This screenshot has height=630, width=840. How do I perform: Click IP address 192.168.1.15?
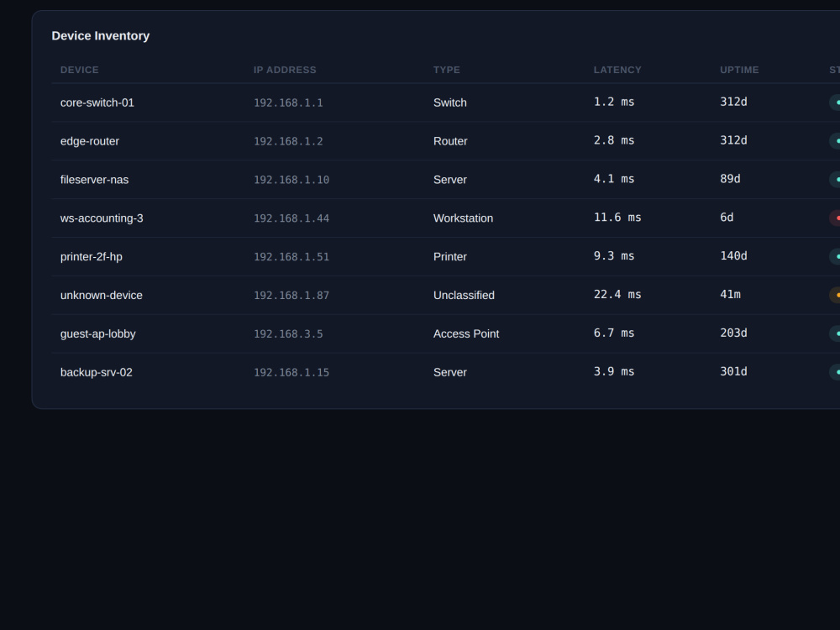291,372
